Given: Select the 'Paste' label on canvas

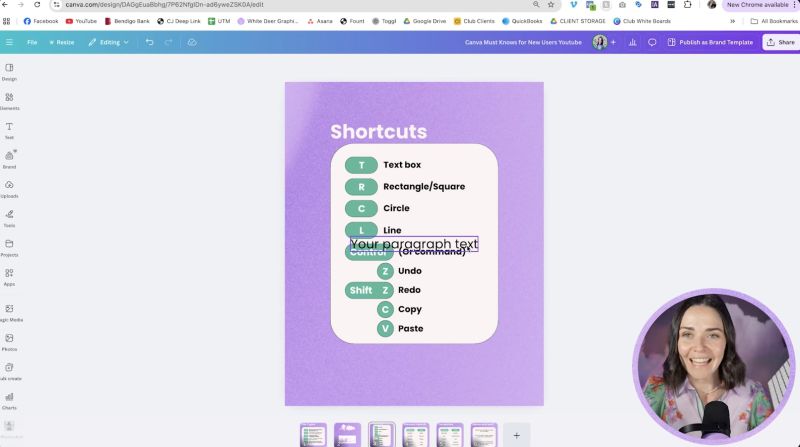Looking at the screenshot, I should [411, 329].
